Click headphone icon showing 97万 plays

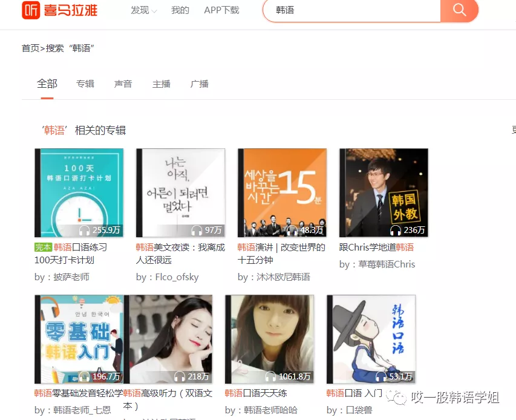tap(197, 230)
